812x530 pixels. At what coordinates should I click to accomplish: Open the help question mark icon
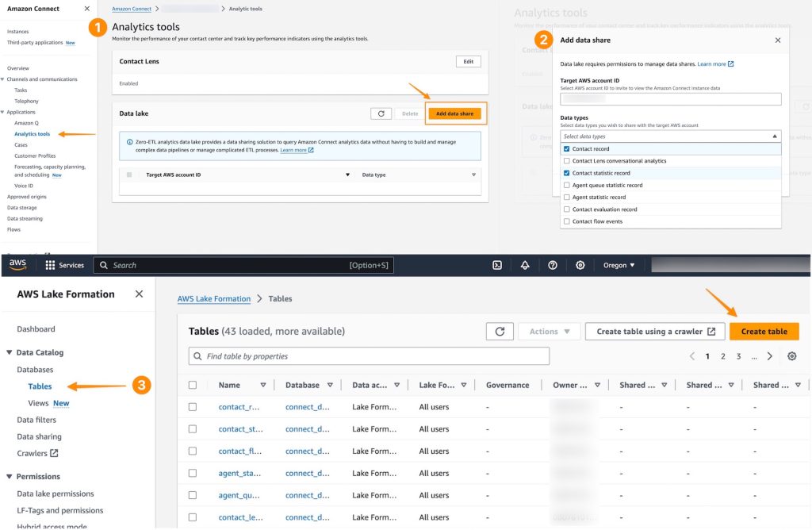553,265
